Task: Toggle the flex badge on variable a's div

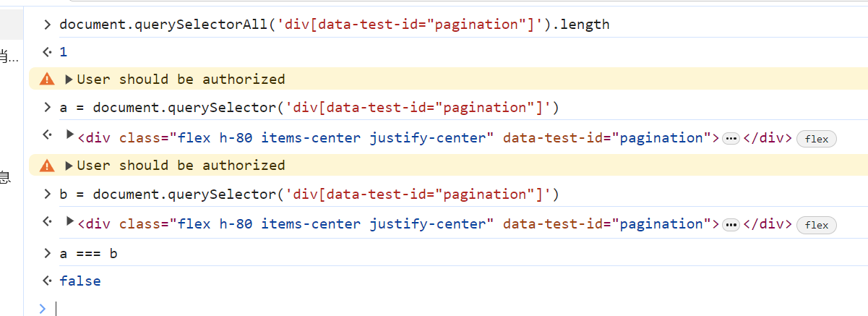Action: [x=816, y=139]
